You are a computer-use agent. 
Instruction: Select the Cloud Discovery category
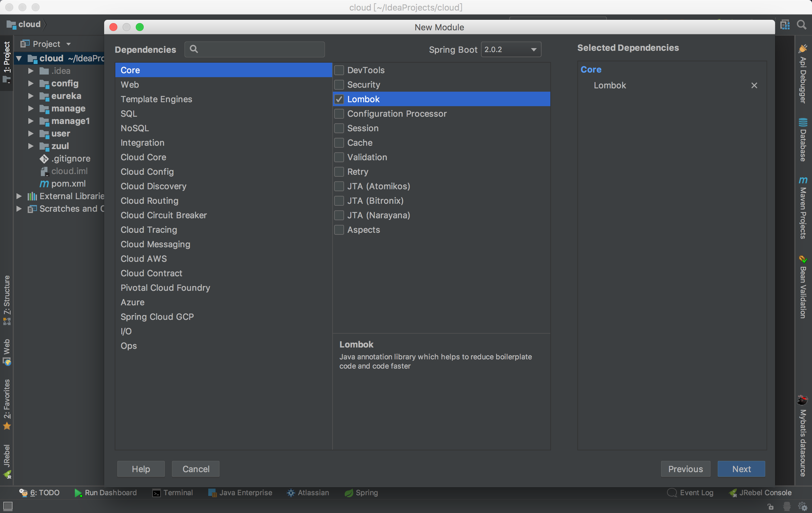click(x=154, y=186)
